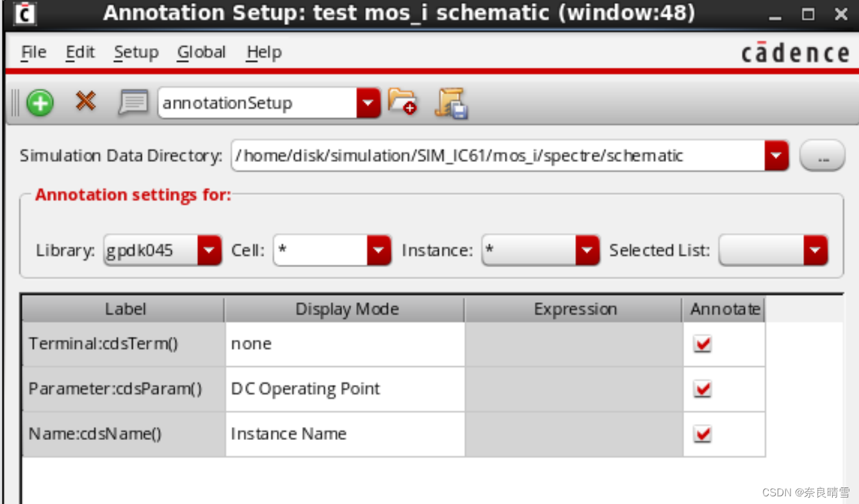859x504 pixels.
Task: Click the Display Mode column header
Action: pos(345,309)
